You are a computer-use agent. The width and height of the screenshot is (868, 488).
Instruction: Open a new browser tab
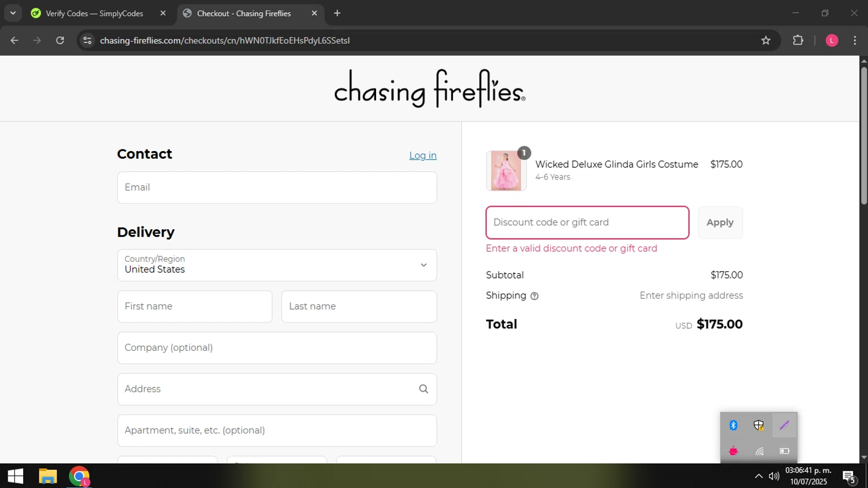[x=337, y=13]
